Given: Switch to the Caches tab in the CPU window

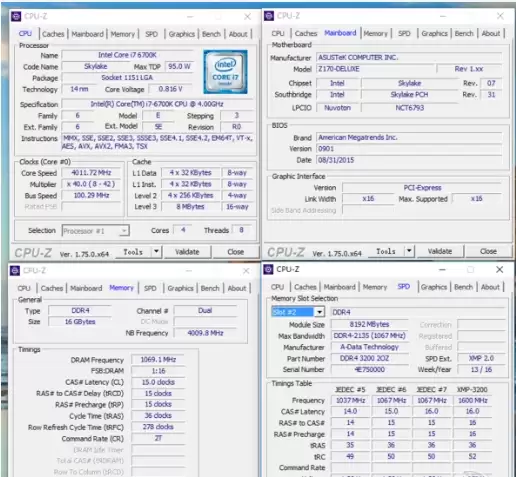Looking at the screenshot, I should pyautogui.click(x=53, y=34).
